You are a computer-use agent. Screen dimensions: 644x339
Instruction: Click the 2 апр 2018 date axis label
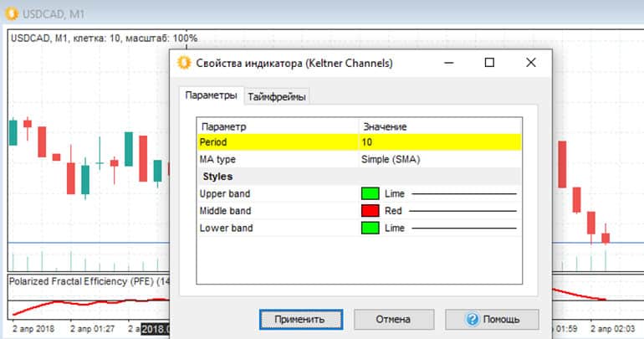coord(33,329)
